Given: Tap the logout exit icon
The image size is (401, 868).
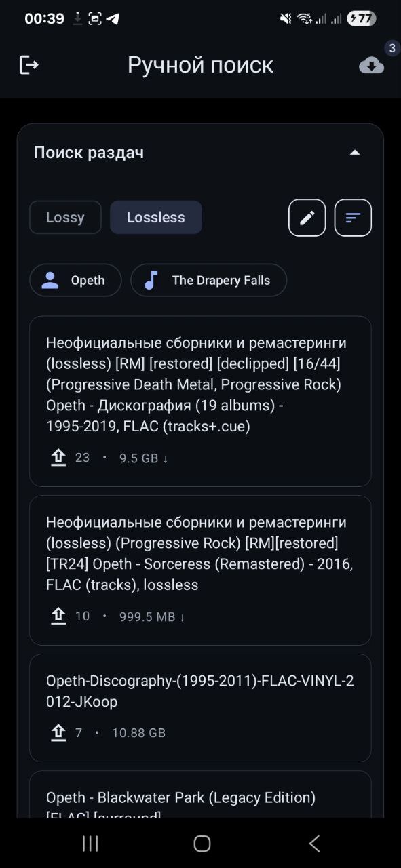Looking at the screenshot, I should tap(28, 65).
